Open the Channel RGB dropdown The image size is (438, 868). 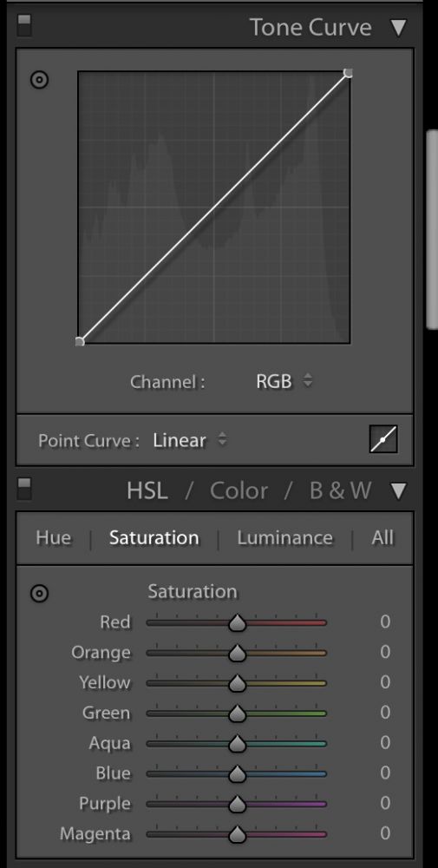284,381
